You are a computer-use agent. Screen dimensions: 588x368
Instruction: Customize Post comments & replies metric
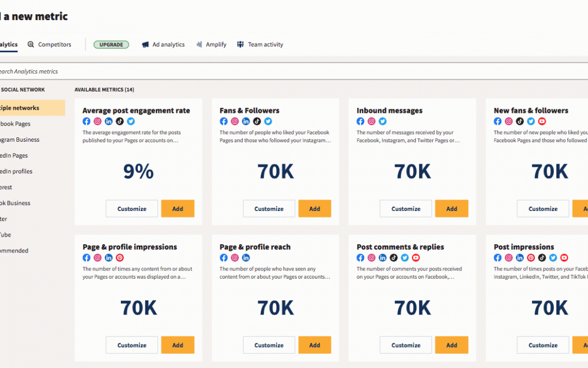(406, 345)
